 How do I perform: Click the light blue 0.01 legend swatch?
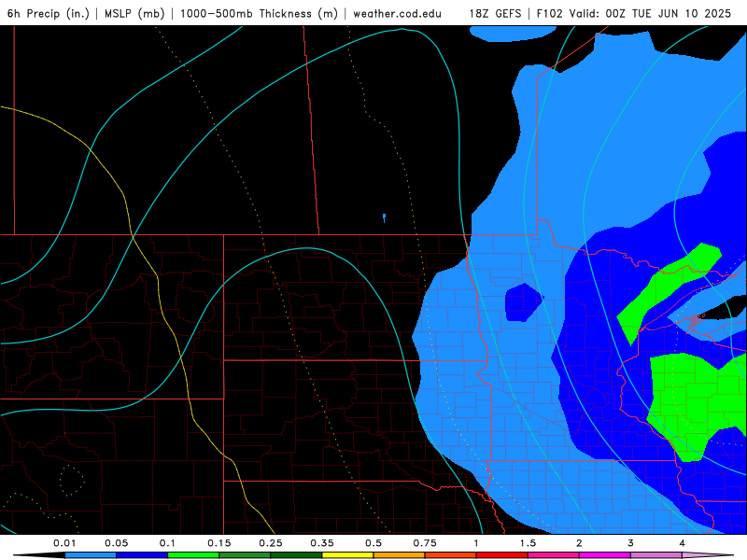(91, 555)
